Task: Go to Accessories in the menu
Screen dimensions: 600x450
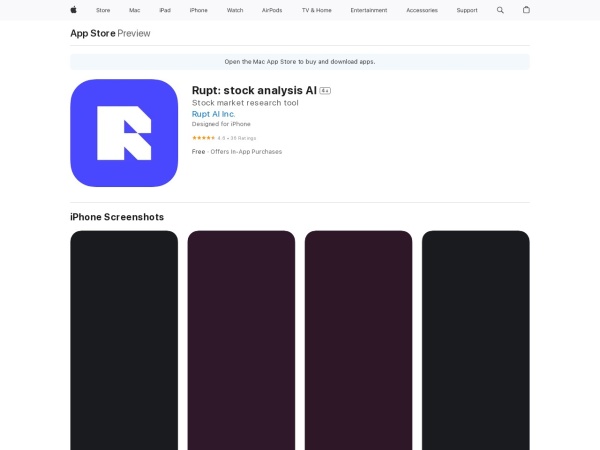Action: pos(421,10)
